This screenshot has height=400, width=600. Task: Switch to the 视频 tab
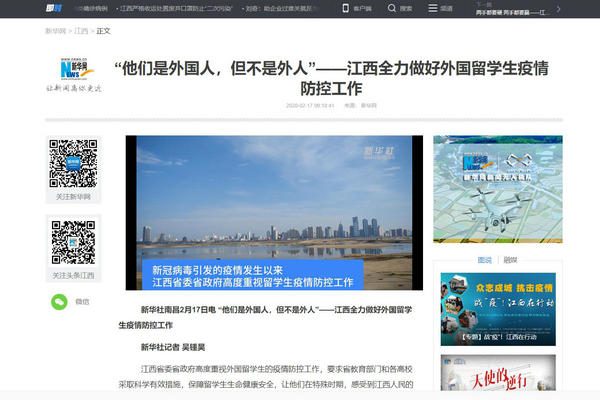coord(510,259)
